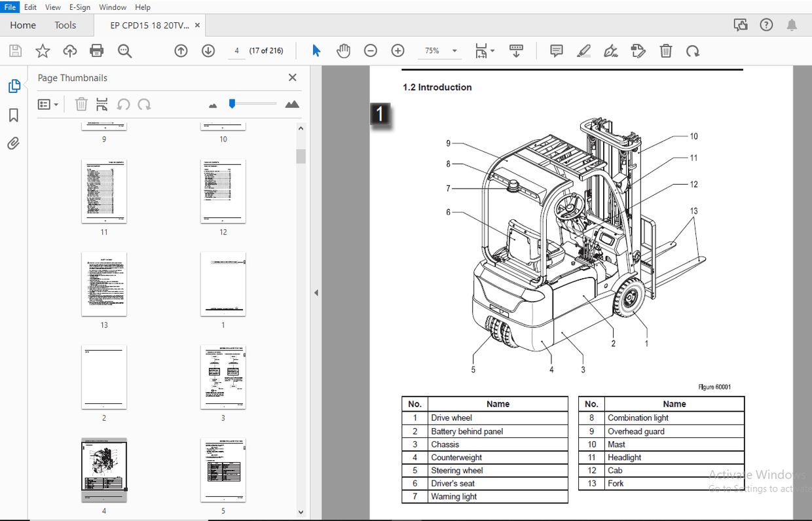812x521 pixels.
Task: Open Attachments paperclip panel
Action: point(14,143)
